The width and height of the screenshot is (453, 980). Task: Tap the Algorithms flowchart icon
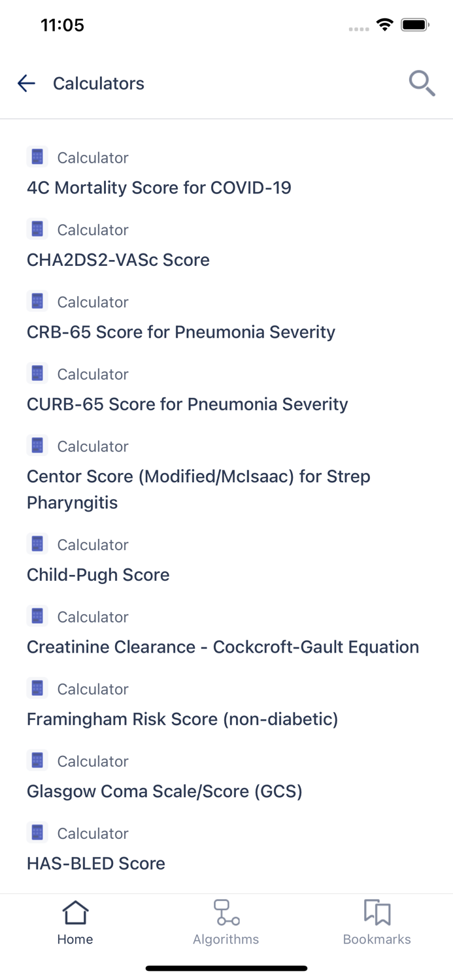(x=226, y=913)
